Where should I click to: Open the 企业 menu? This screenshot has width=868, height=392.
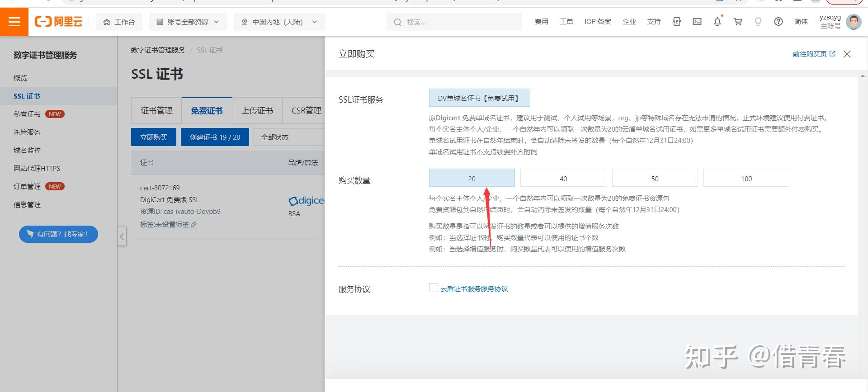[629, 22]
